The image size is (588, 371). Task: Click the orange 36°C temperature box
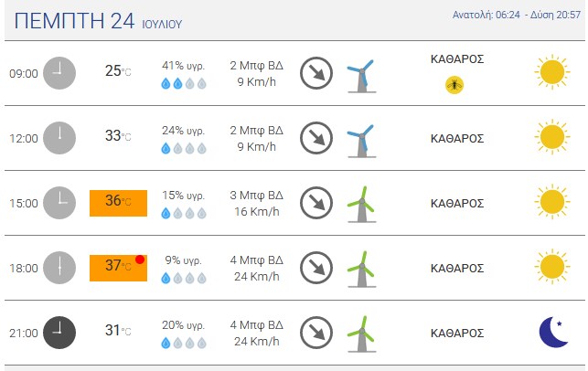(118, 203)
